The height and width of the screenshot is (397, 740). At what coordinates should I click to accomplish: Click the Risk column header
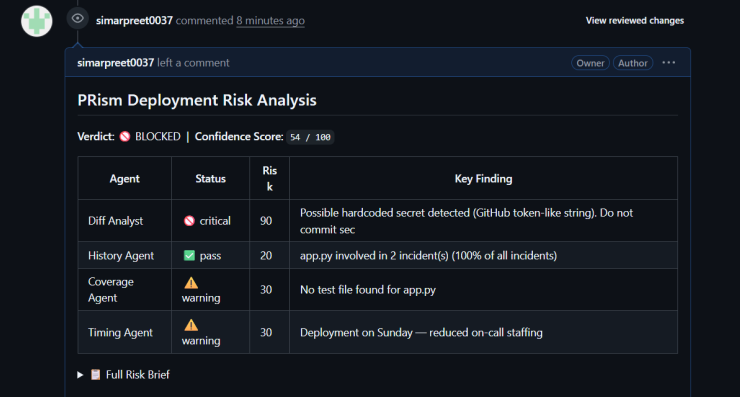(269, 178)
